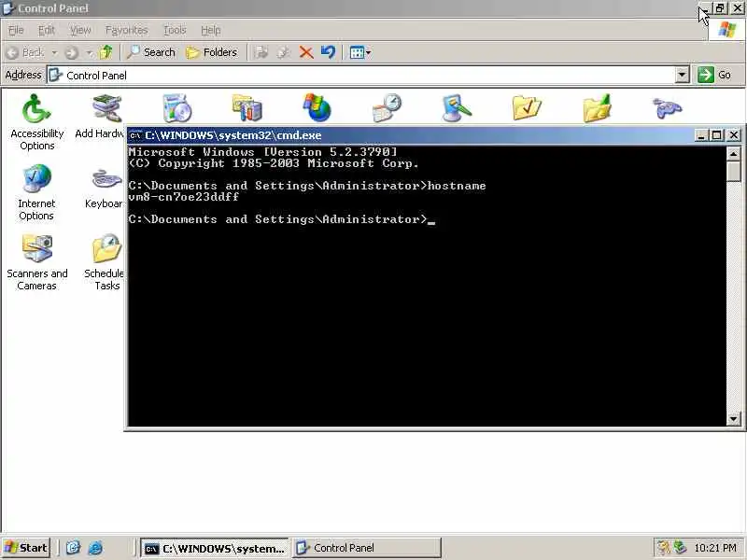Click the Move To toolbar icon

click(261, 52)
